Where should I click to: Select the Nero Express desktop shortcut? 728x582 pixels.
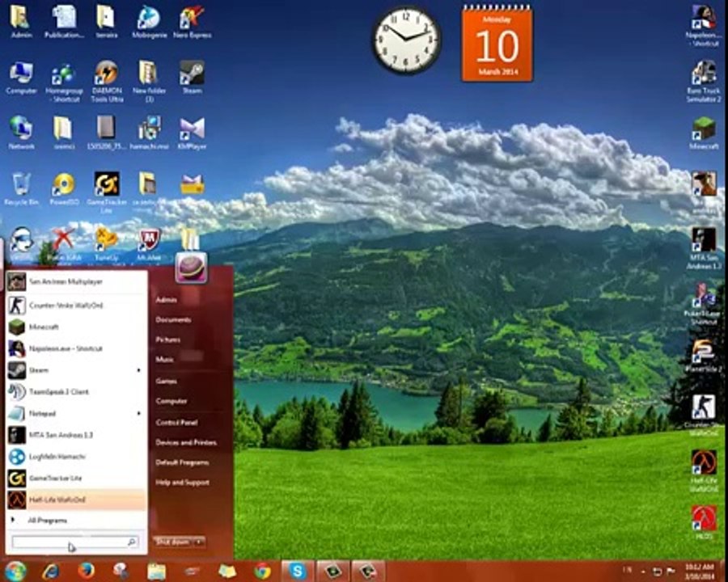[x=193, y=22]
